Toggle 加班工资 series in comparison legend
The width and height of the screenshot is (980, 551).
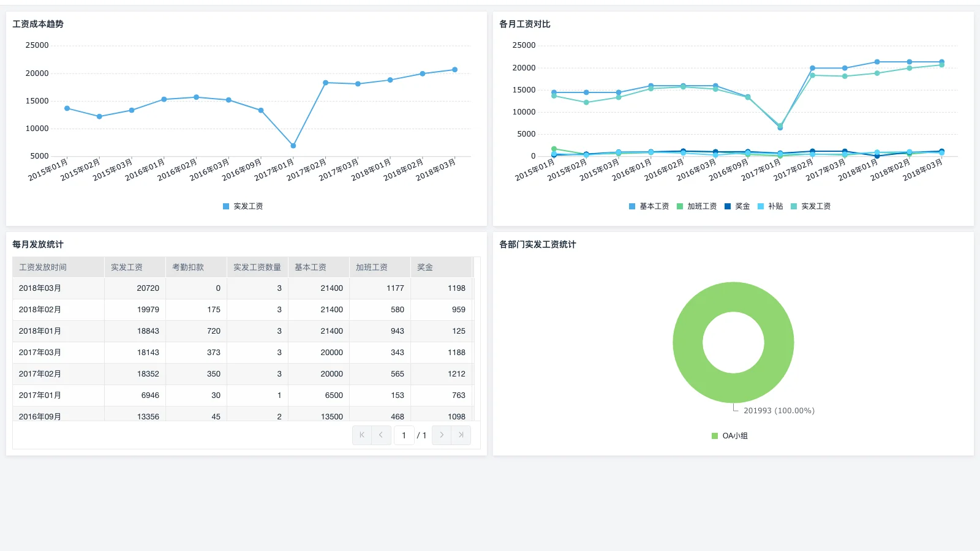point(696,206)
